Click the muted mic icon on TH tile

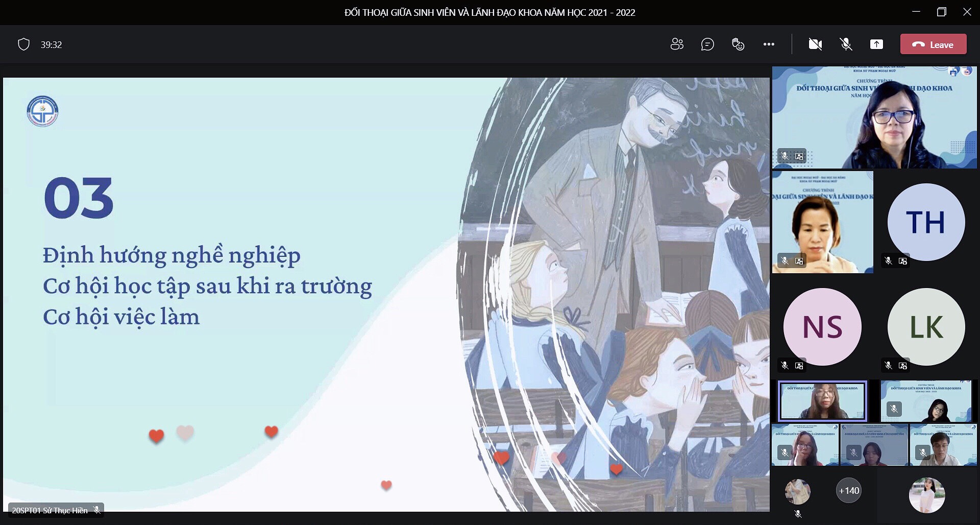[889, 261]
